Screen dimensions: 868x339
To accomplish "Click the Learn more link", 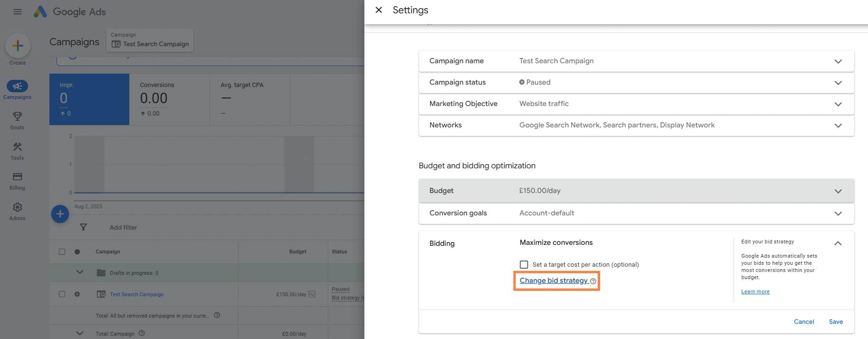I will coord(755,291).
